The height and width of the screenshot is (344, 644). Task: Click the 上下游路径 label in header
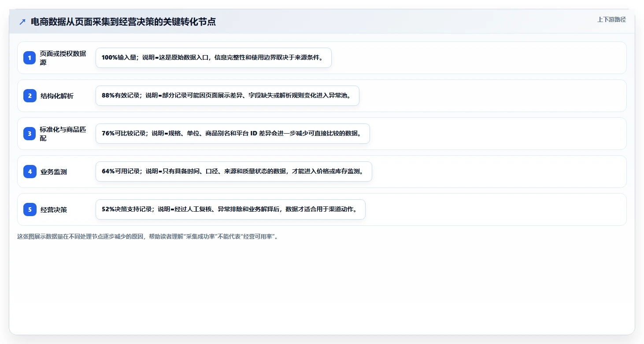point(611,19)
